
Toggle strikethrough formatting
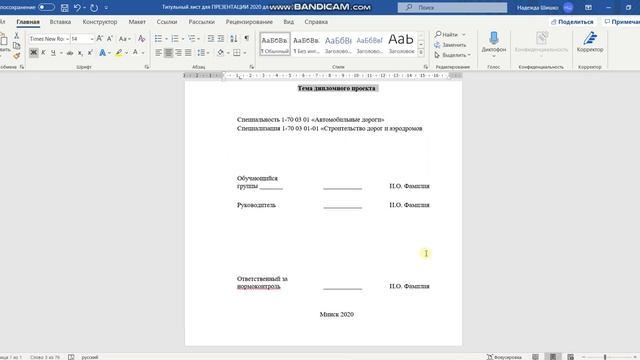(70, 53)
